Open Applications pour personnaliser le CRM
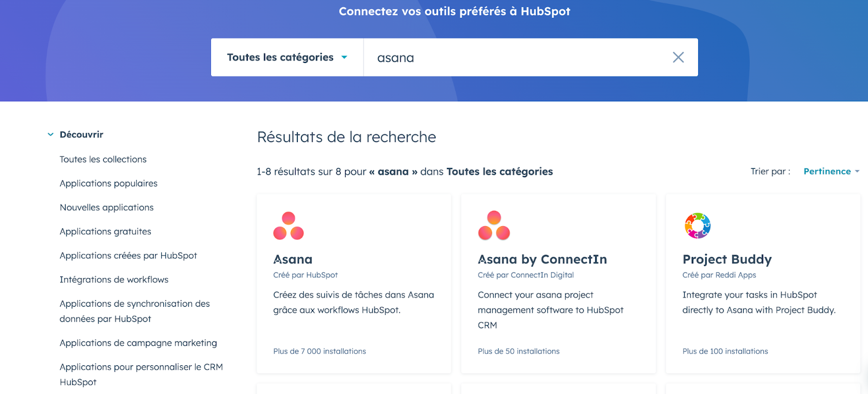Image resolution: width=868 pixels, height=394 pixels. [x=141, y=374]
